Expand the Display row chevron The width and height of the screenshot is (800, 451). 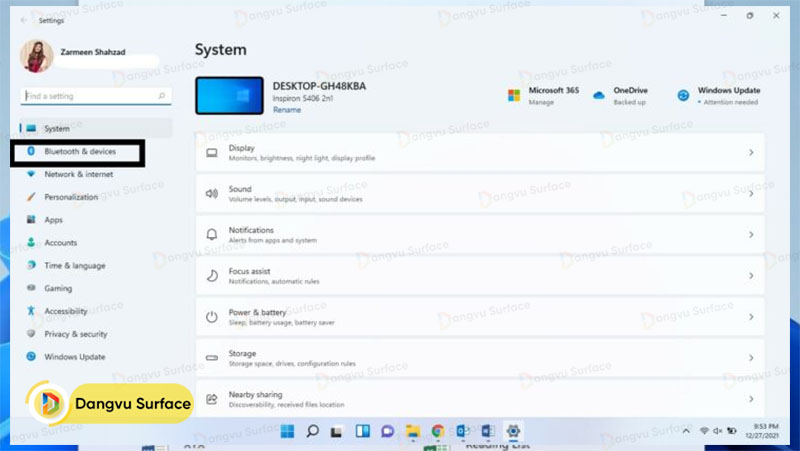[751, 153]
